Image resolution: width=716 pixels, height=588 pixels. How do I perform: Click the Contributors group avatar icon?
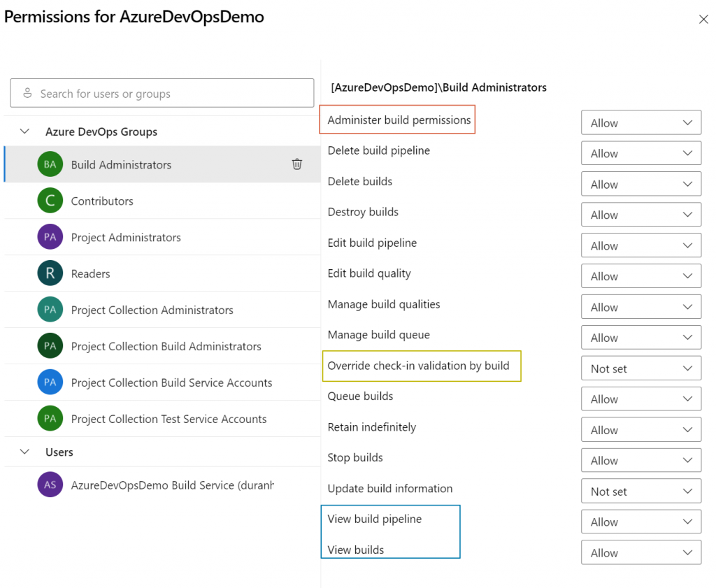coord(50,201)
